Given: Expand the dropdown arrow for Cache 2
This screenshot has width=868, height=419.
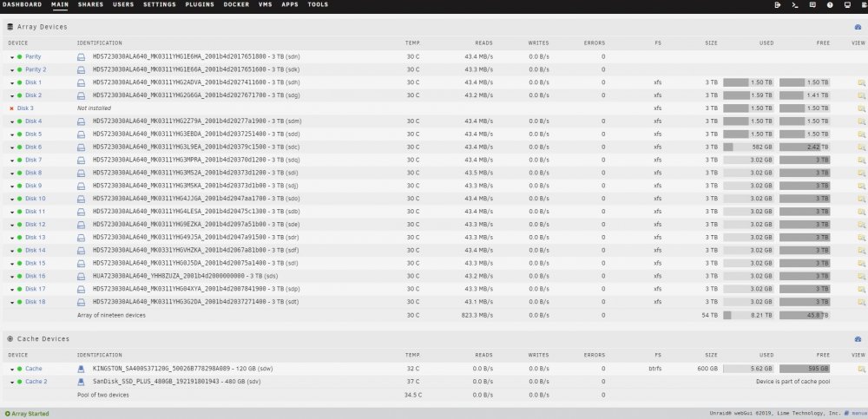Looking at the screenshot, I should click(12, 382).
